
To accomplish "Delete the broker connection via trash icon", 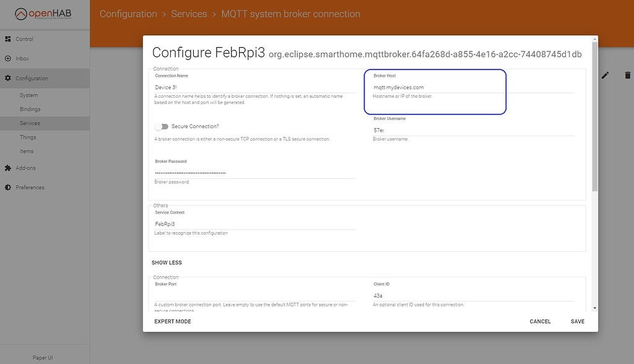I will pyautogui.click(x=627, y=74).
